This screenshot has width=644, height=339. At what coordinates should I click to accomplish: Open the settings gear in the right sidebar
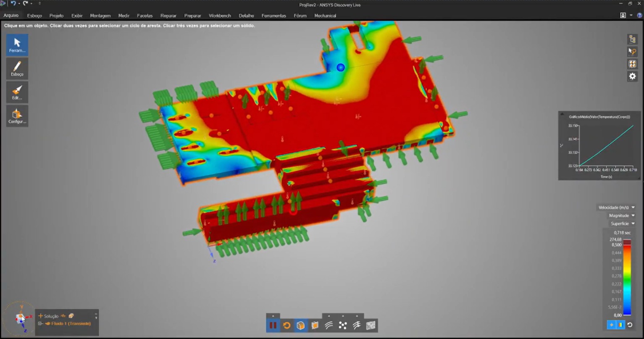tap(632, 76)
